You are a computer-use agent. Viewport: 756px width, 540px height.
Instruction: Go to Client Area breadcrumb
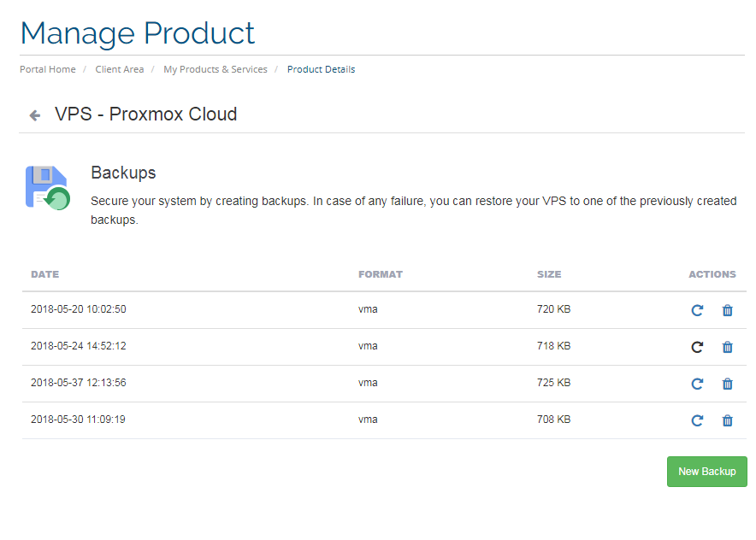[120, 69]
